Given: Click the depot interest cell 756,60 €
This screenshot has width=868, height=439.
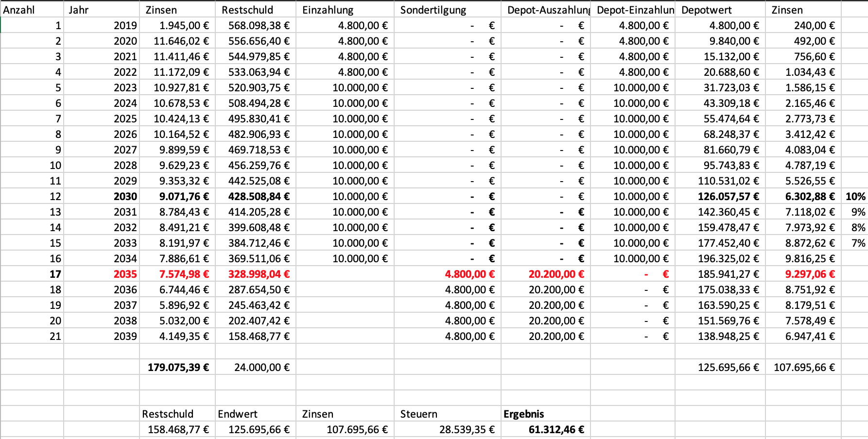Looking at the screenshot, I should coord(803,56).
